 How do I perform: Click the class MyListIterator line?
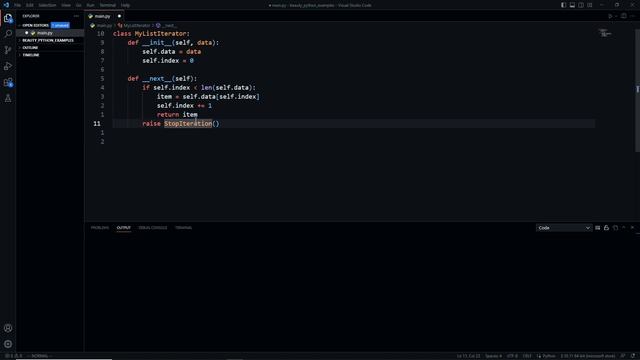(151, 33)
